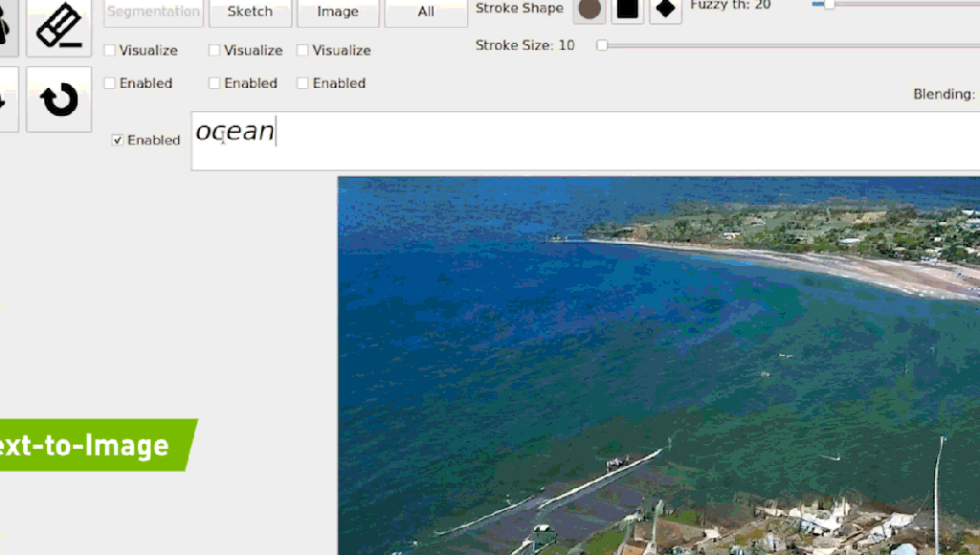
Task: Tick Visualize under the Sketch button
Action: (214, 51)
